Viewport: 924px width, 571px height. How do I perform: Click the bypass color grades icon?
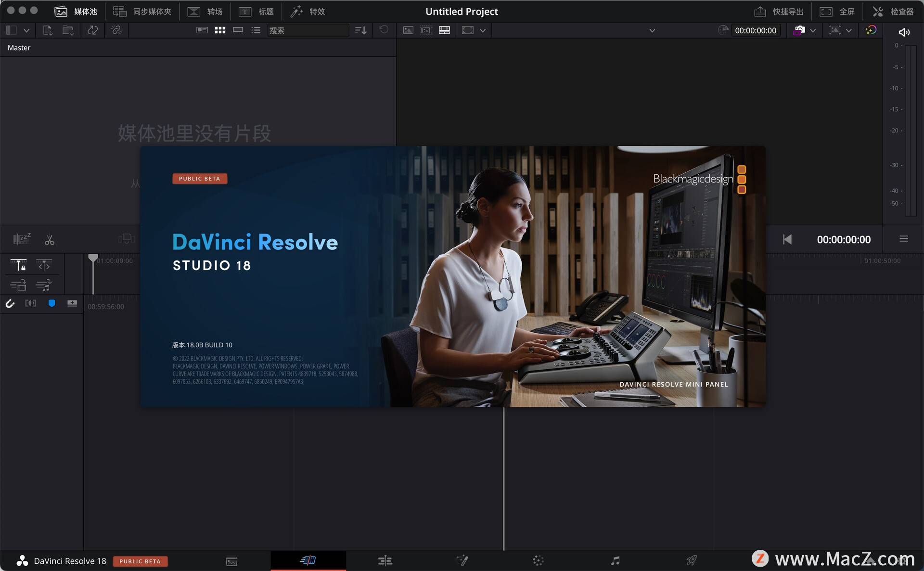[x=799, y=30]
